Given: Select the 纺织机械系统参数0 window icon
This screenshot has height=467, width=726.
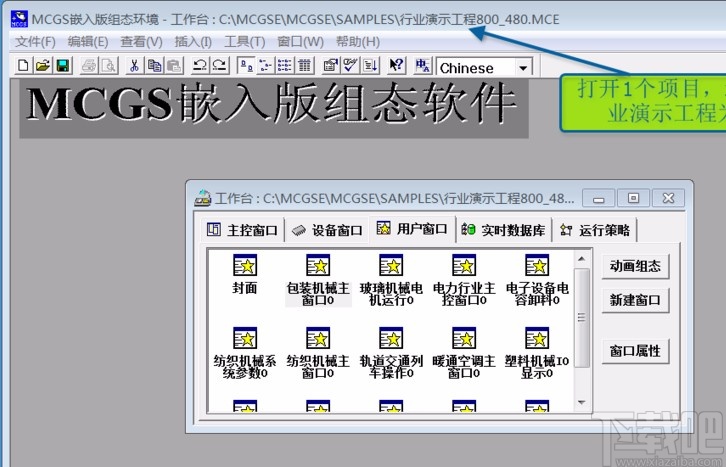Looking at the screenshot, I should [244, 353].
